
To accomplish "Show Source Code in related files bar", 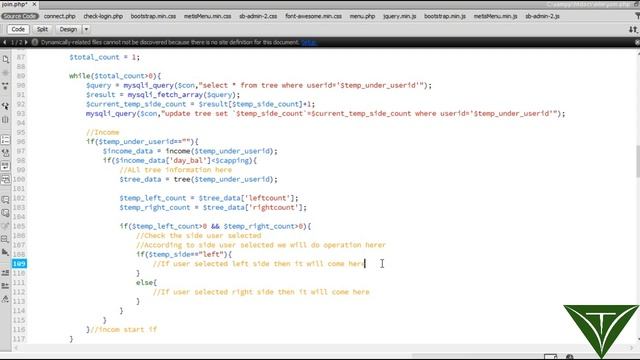I will [20, 16].
